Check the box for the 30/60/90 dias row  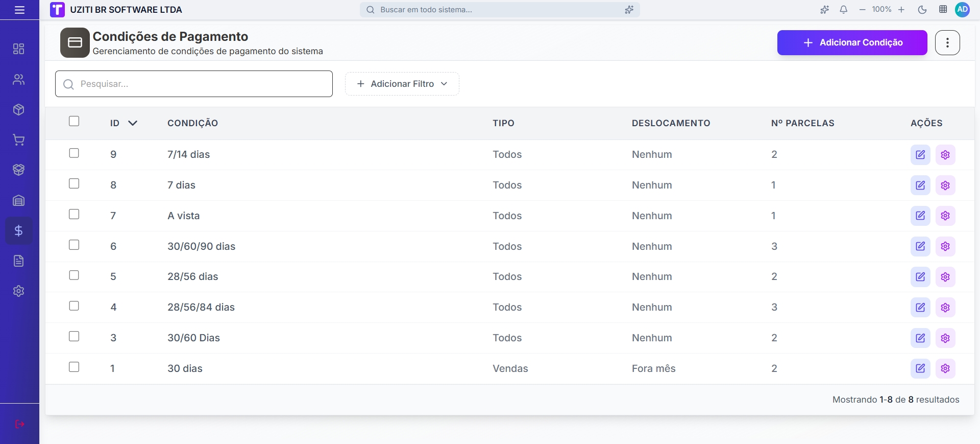74,245
